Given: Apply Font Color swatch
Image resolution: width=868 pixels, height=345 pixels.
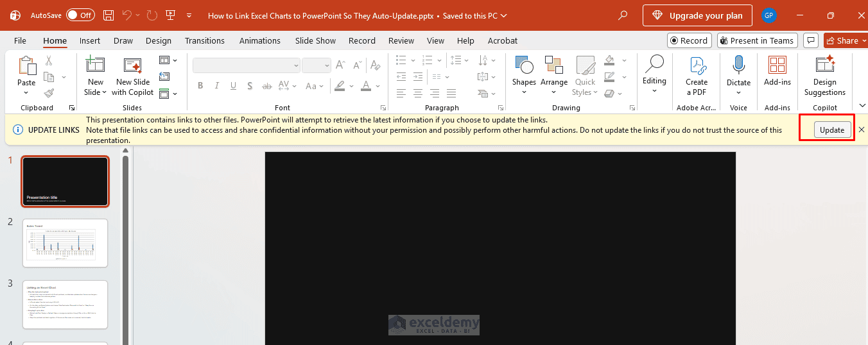Looking at the screenshot, I should (366, 86).
